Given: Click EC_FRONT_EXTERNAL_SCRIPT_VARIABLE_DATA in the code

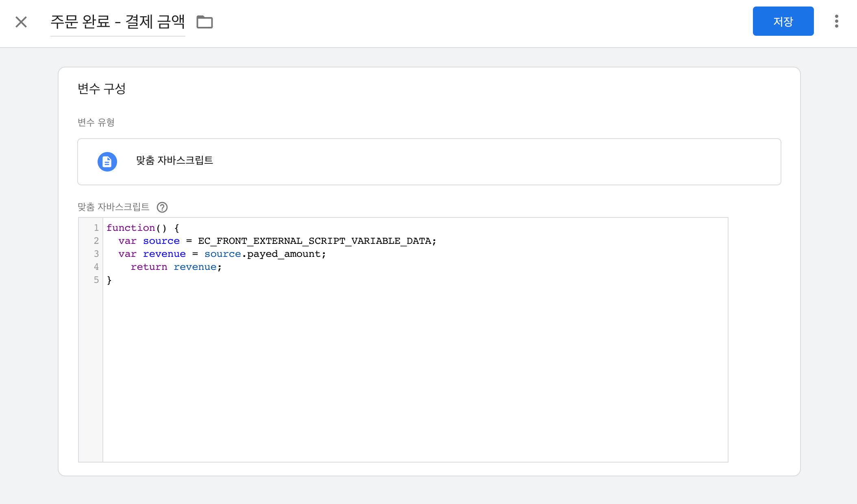Looking at the screenshot, I should pos(314,241).
